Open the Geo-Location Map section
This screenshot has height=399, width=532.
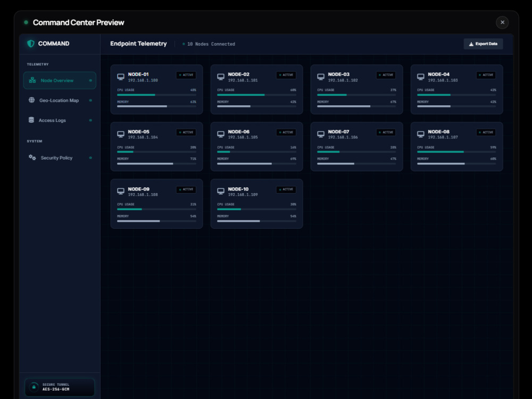pyautogui.click(x=60, y=101)
